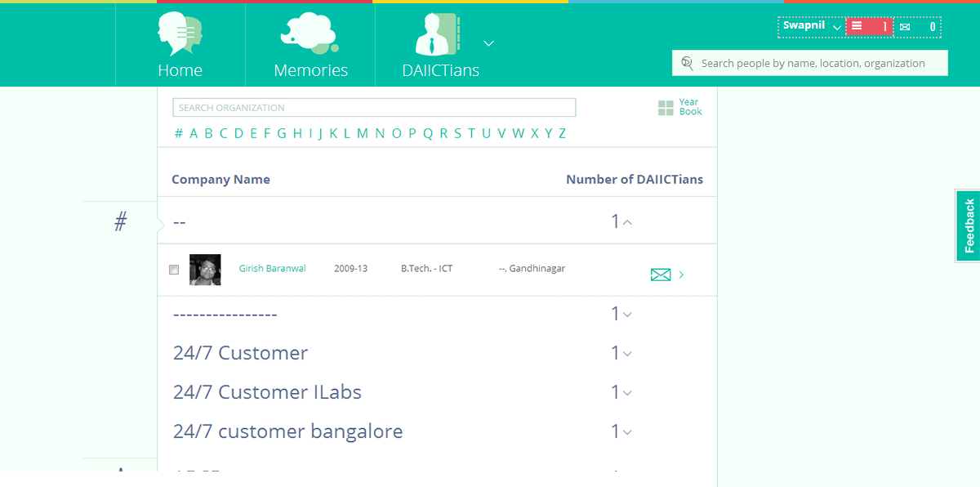Filter organizations by letter O
Image resolution: width=980 pixels, height=487 pixels.
(x=397, y=133)
